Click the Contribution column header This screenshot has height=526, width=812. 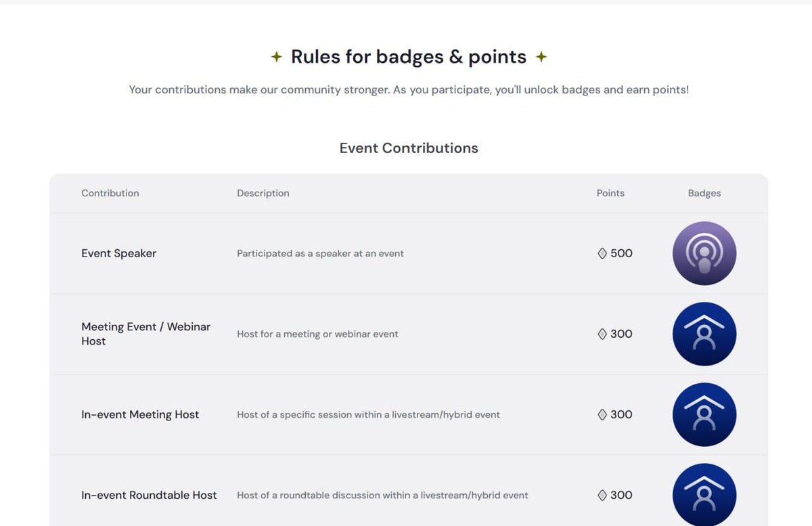[110, 193]
